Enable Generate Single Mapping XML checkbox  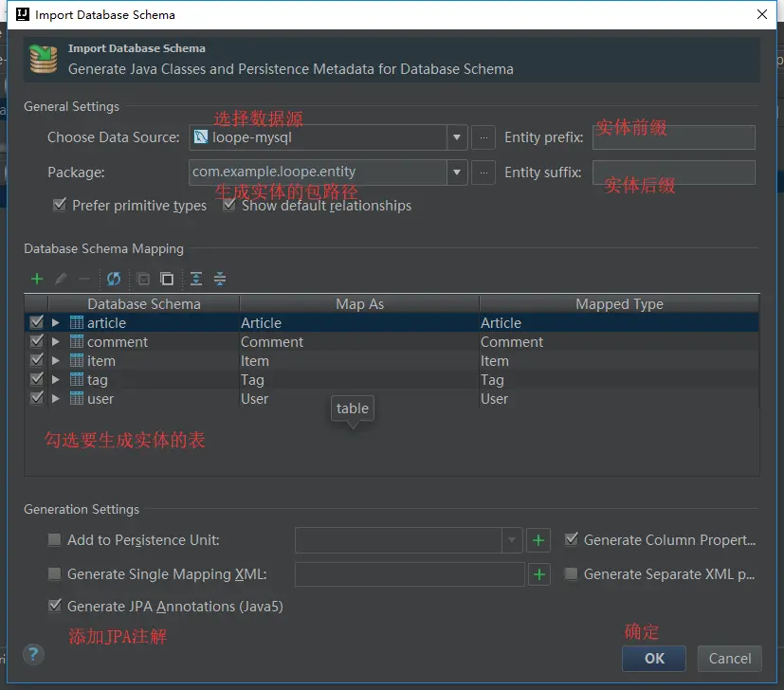(54, 574)
